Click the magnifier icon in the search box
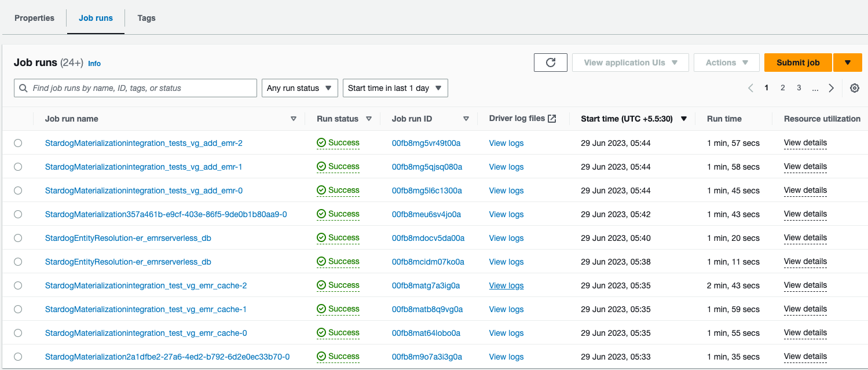Image resolution: width=868 pixels, height=370 pixels. [x=23, y=87]
